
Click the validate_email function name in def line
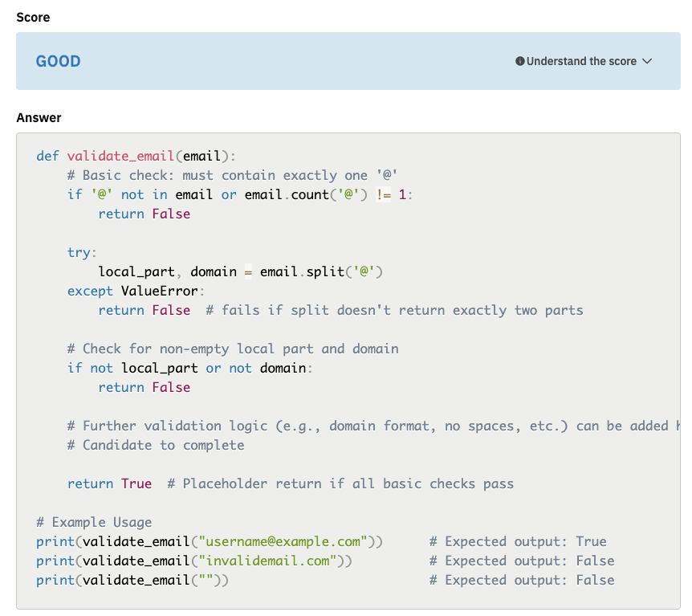(121, 156)
